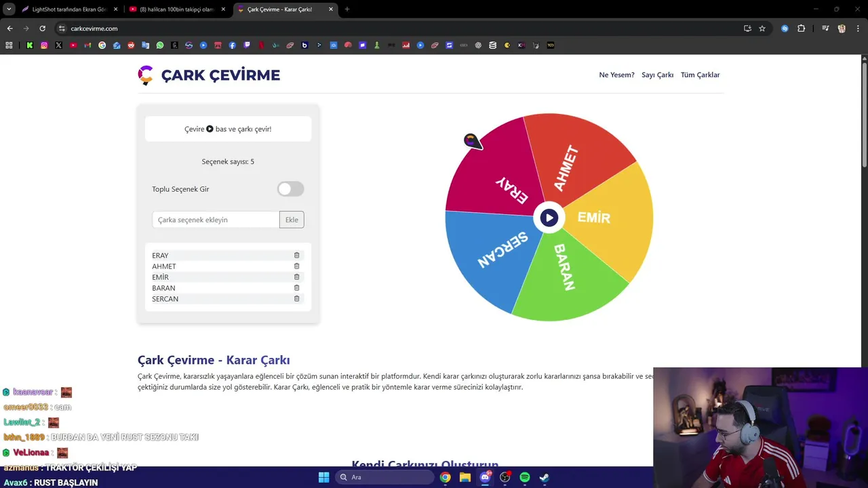Click the ÇARK ÇEVİRME site logo
The height and width of the screenshot is (488, 868).
click(x=209, y=75)
